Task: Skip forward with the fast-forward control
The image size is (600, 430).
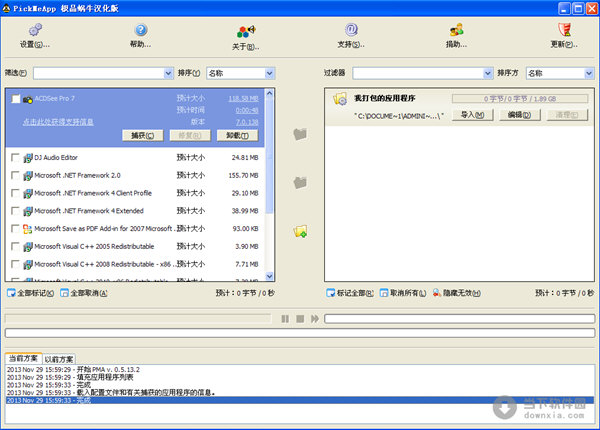Action: point(315,319)
